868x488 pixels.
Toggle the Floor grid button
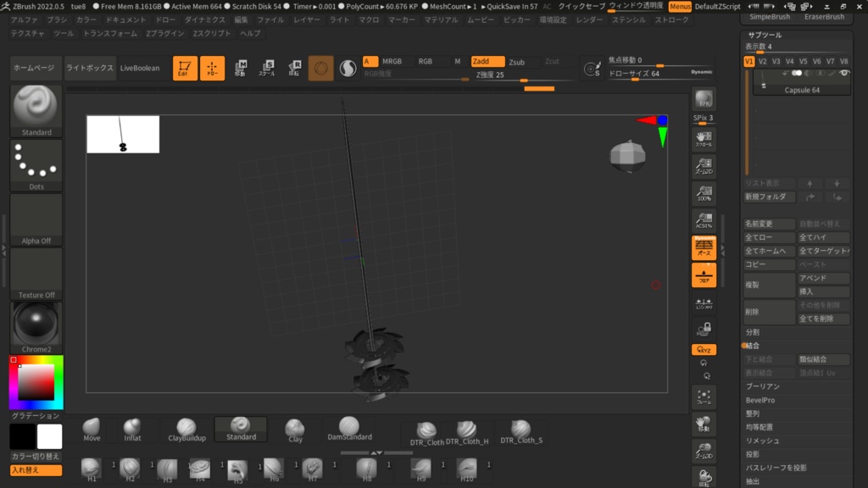click(704, 275)
